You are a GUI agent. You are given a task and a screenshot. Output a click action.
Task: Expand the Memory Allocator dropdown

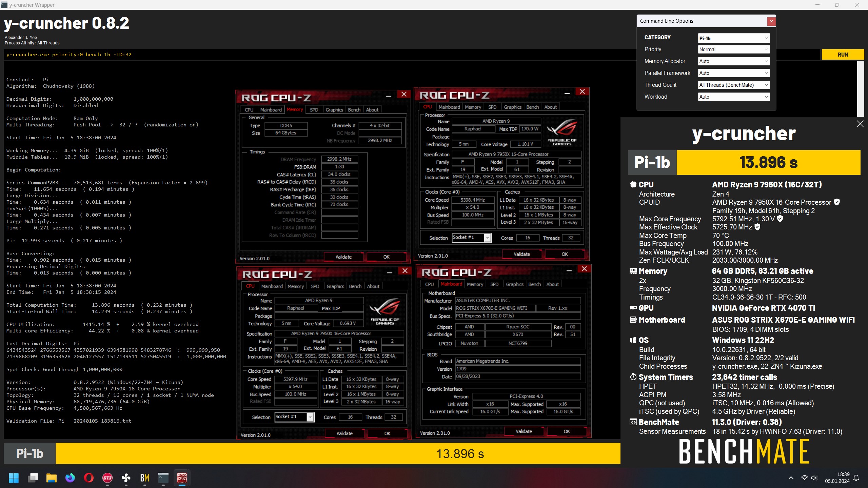(x=734, y=61)
